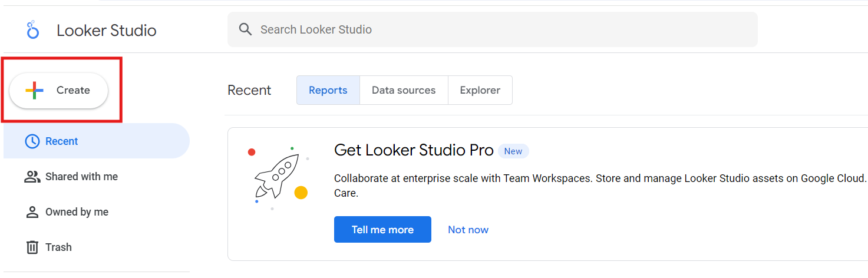Viewport: 868px width, 278px height.
Task: Click the Get Looker Studio Pro heading
Action: point(414,150)
